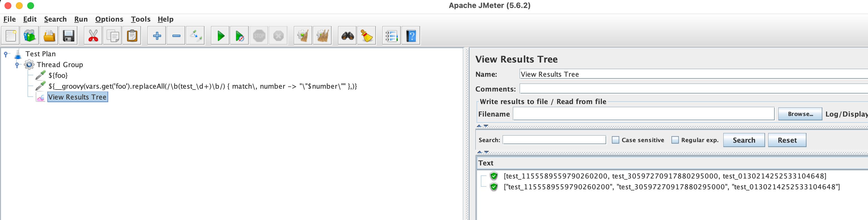Select the Thread Group tree item
This screenshot has width=868, height=220.
pyautogui.click(x=60, y=65)
